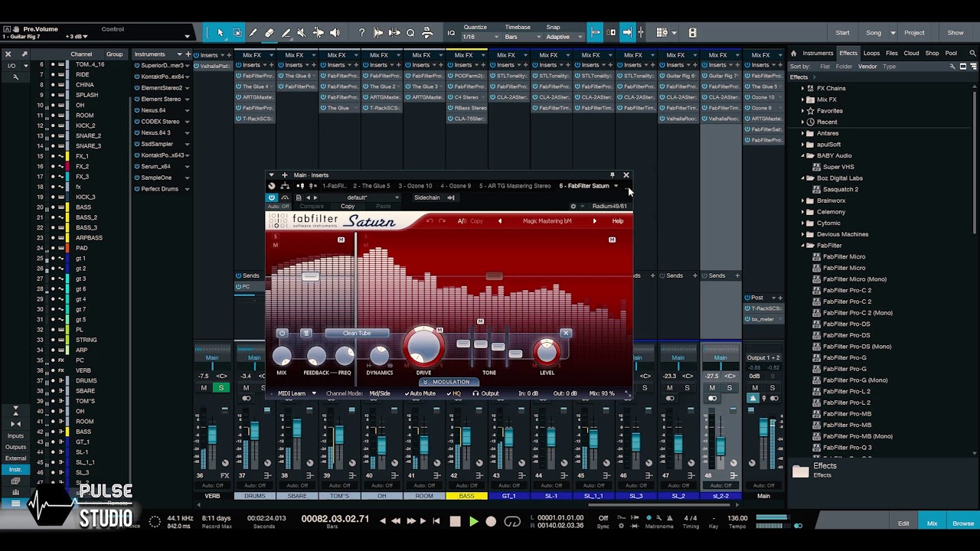Collapse the FabFilter vendor folder

click(x=802, y=246)
